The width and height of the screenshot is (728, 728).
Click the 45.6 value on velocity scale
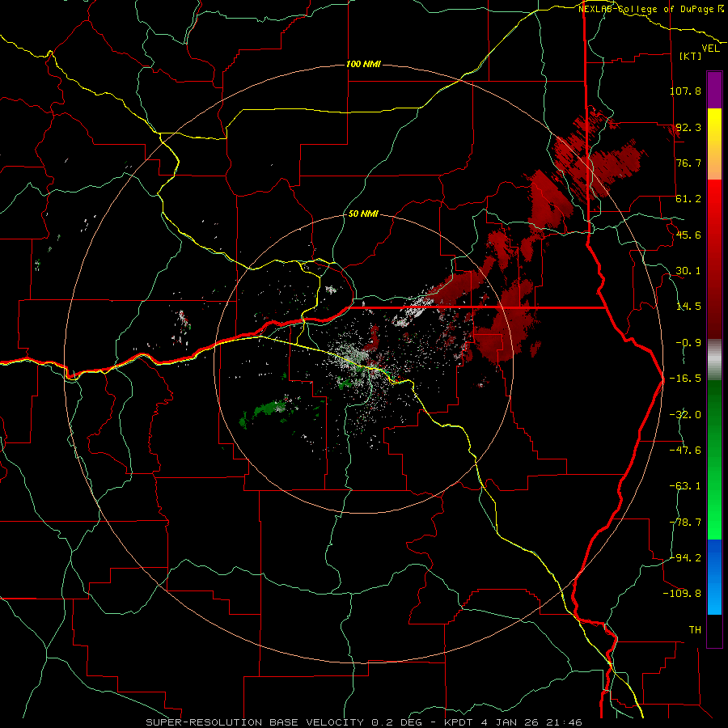688,235
